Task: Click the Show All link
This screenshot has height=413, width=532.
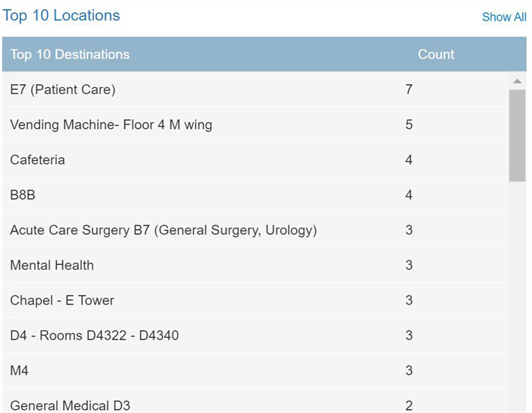Action: tap(504, 17)
